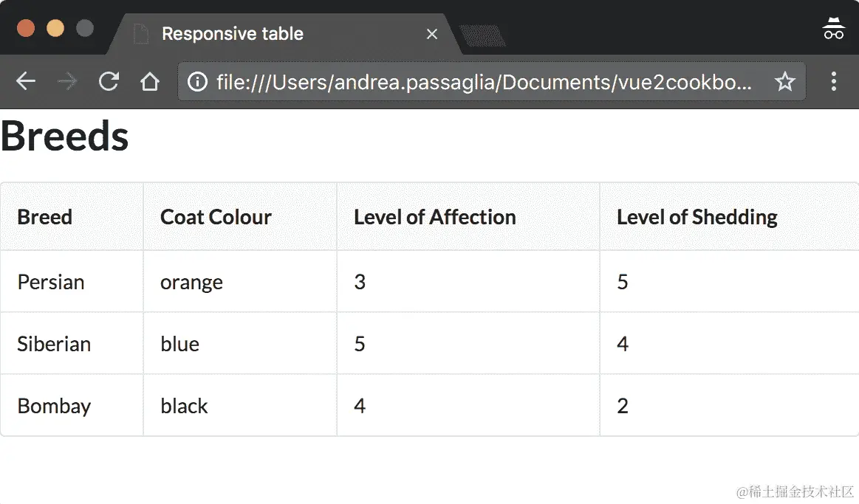
Task: Click the Level of Shedding header
Action: point(697,217)
